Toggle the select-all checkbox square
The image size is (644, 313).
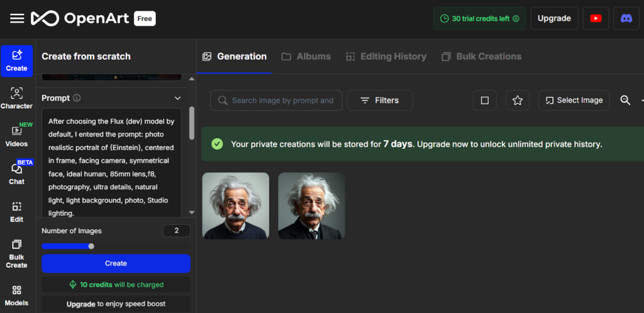pos(484,101)
